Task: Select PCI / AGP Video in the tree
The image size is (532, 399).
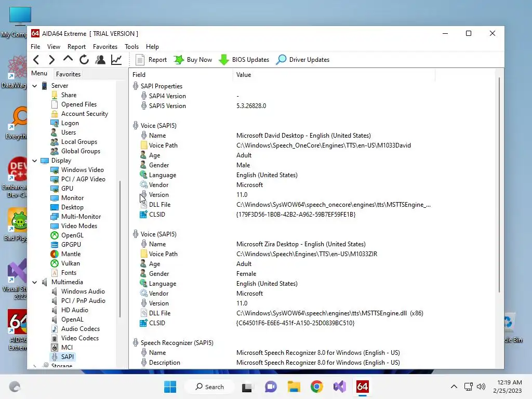Action: (83, 179)
